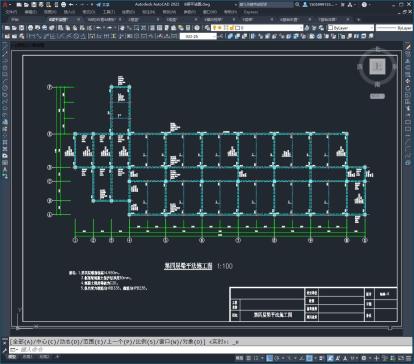The width and height of the screenshot is (414, 364).
Task: Select the Fillet modify tool
Action: pyautogui.click(x=407, y=149)
